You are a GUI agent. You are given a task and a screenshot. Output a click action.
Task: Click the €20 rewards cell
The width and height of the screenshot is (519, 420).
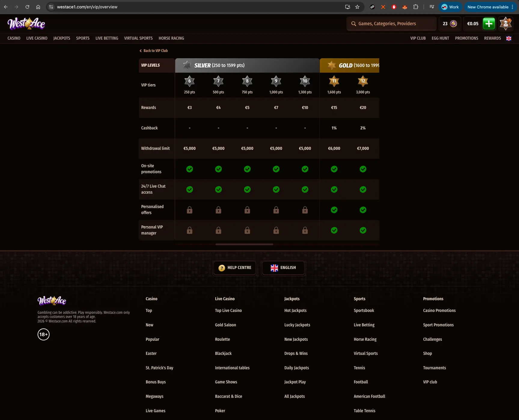(363, 107)
